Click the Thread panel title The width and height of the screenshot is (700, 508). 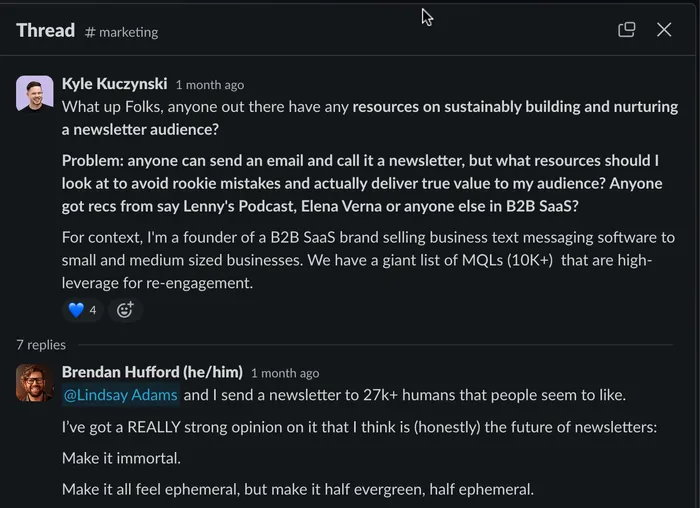(x=45, y=30)
